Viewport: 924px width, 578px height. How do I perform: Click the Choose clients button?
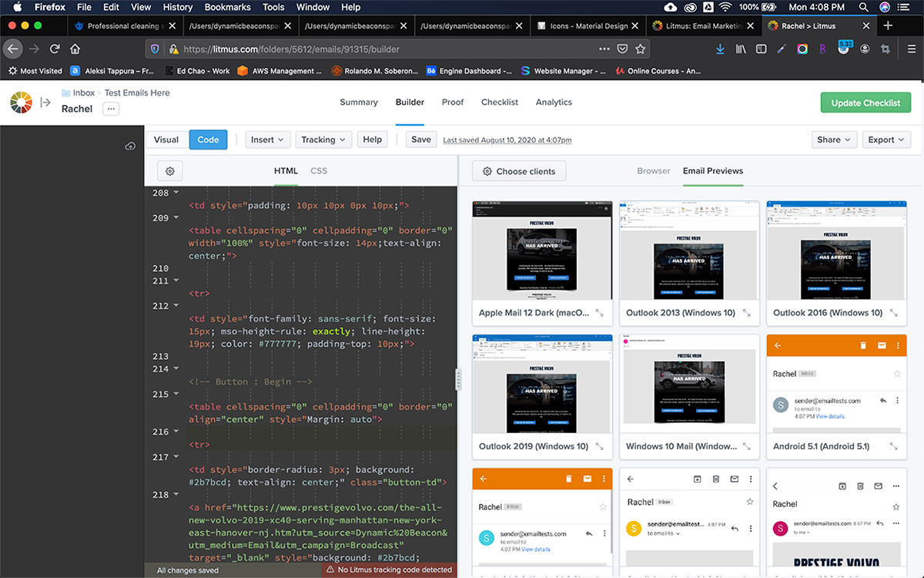point(519,171)
